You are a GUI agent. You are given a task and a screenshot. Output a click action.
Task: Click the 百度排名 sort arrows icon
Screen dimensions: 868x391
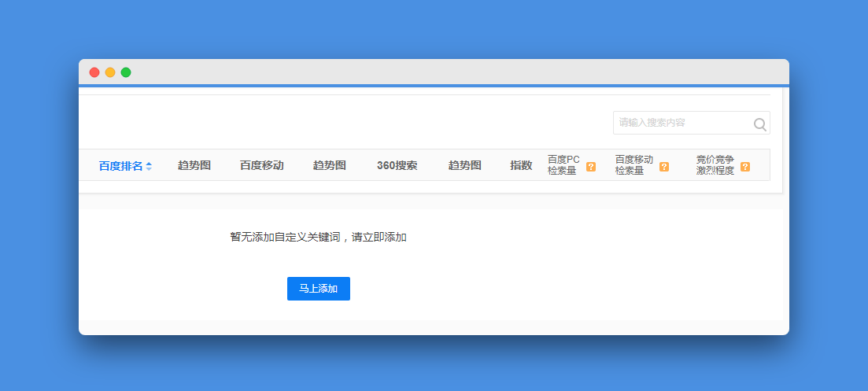tap(149, 166)
